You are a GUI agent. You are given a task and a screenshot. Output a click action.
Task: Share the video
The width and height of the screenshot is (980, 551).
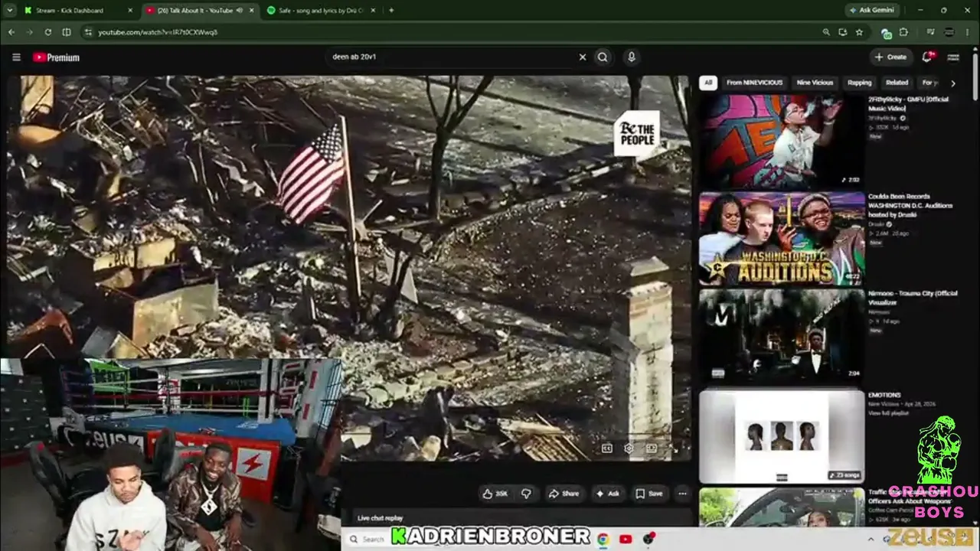tap(563, 494)
